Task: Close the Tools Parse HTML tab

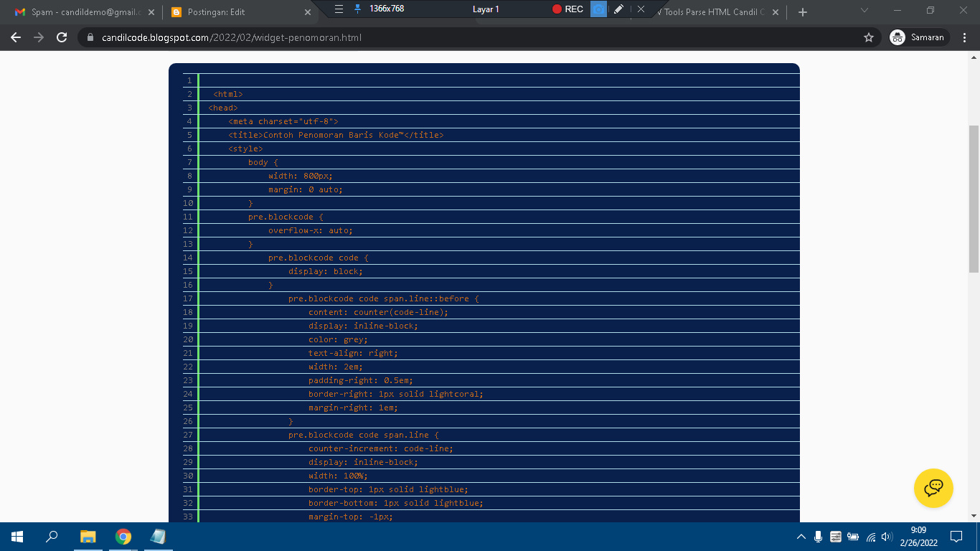Action: click(x=775, y=12)
